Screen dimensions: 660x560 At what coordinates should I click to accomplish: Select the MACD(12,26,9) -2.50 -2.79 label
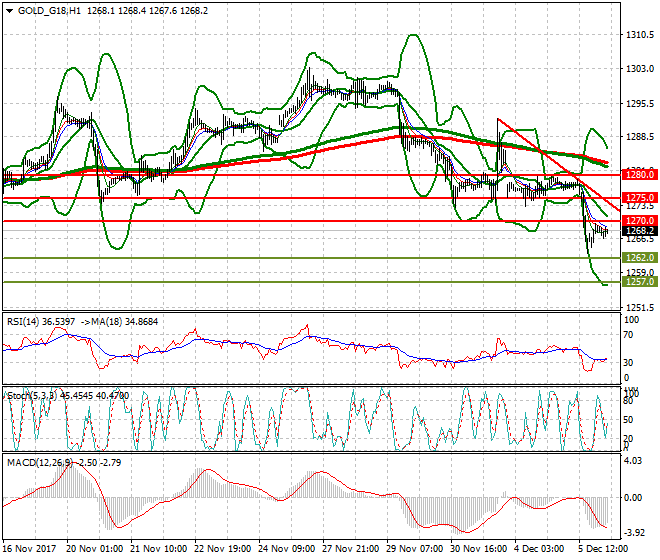64,463
